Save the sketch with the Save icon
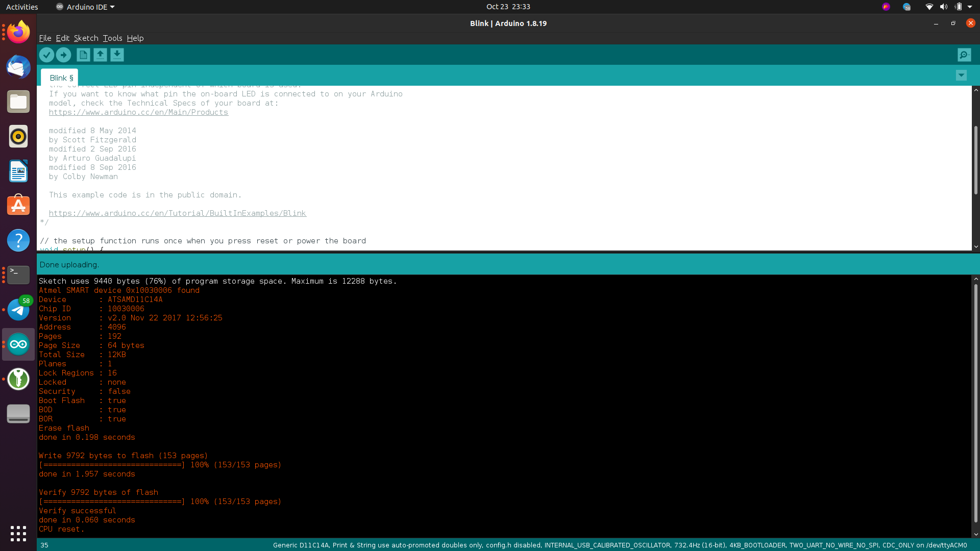The image size is (980, 551). 117,55
